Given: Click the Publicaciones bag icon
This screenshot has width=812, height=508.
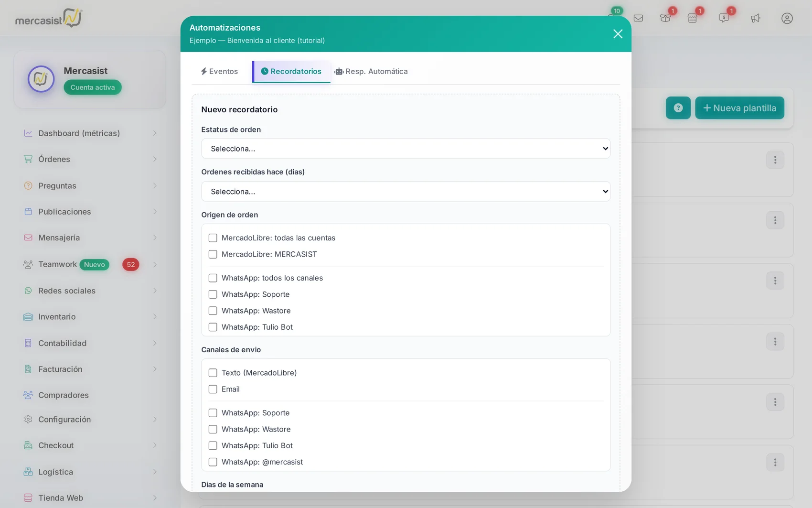Looking at the screenshot, I should coord(28,212).
